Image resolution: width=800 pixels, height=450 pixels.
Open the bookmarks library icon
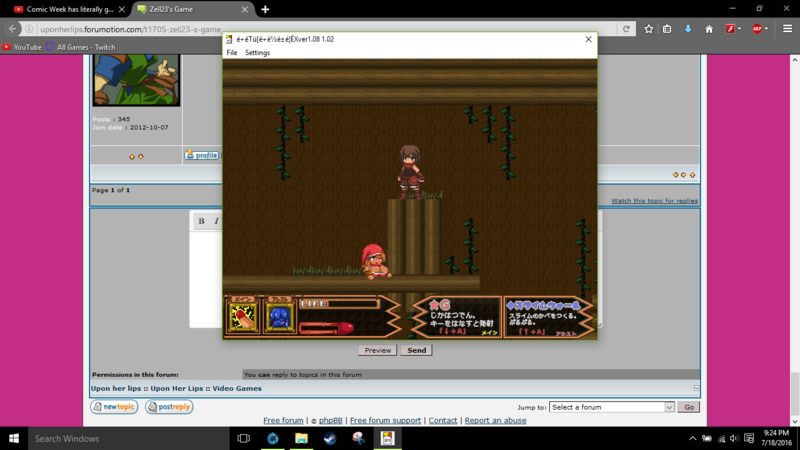coord(667,29)
